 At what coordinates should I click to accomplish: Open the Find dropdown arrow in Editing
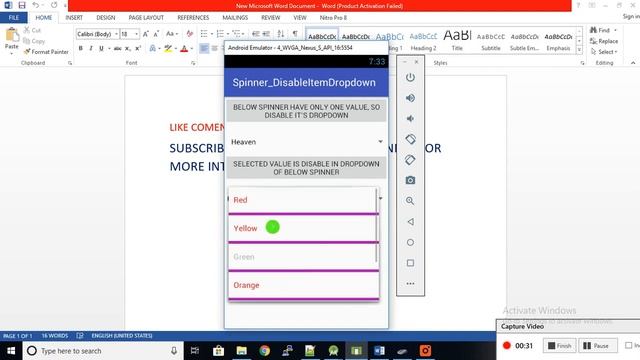point(616,30)
